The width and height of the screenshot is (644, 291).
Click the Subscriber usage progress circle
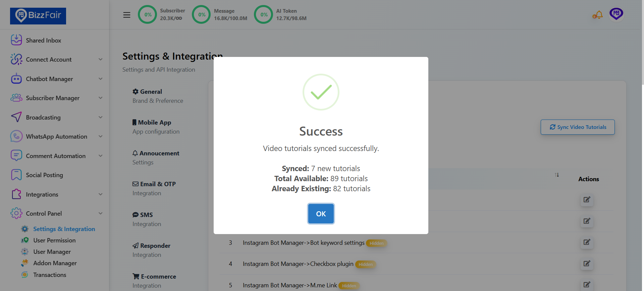[148, 15]
